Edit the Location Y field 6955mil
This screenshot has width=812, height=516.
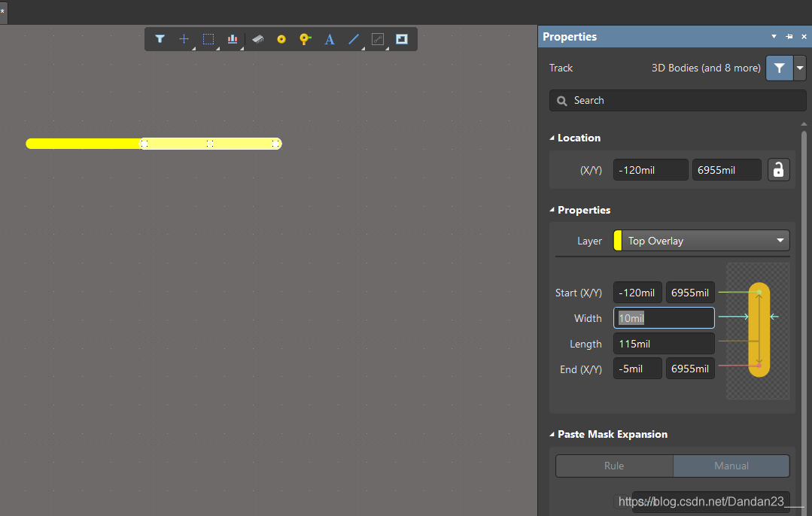pyautogui.click(x=726, y=170)
